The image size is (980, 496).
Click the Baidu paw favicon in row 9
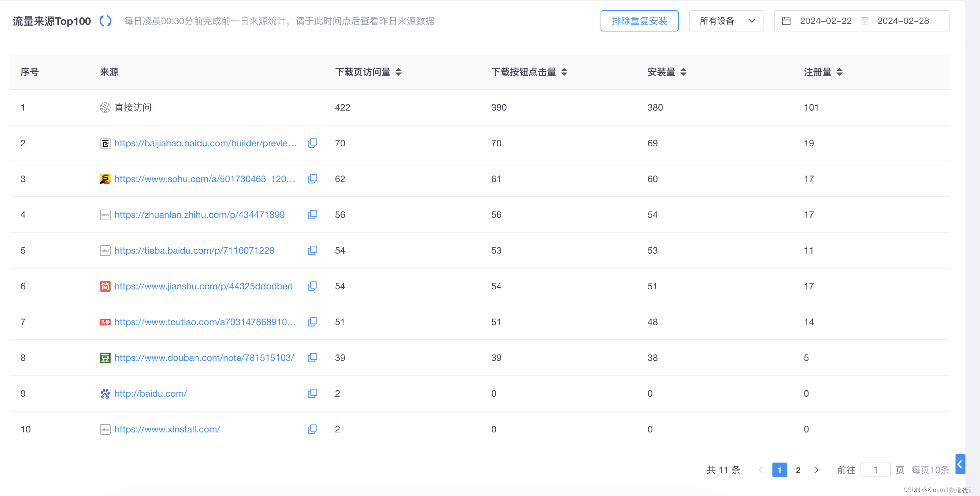tap(105, 394)
